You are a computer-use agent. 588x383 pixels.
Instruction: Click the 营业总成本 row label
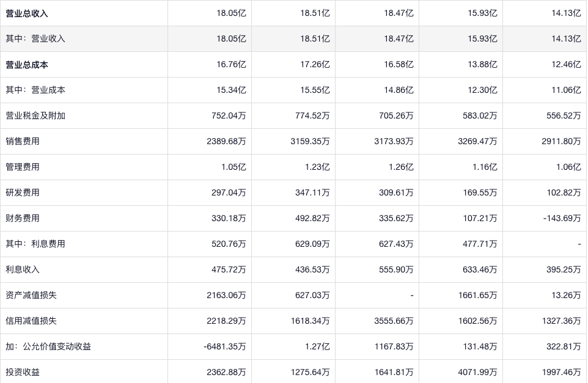(x=27, y=64)
